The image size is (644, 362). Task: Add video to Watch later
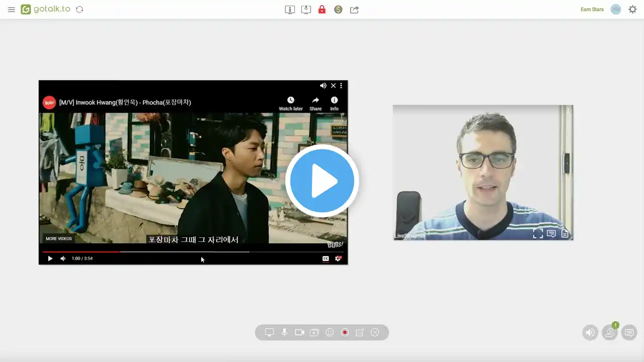(x=291, y=104)
